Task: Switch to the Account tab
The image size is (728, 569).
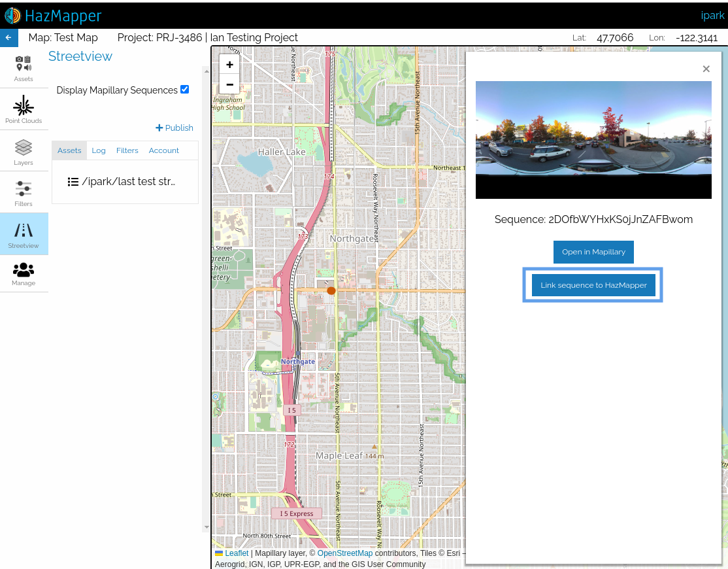Action: pyautogui.click(x=163, y=150)
